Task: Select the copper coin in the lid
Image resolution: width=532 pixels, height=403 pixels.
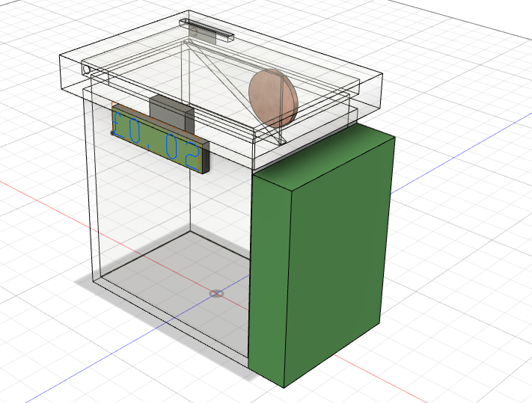Action: (x=273, y=99)
